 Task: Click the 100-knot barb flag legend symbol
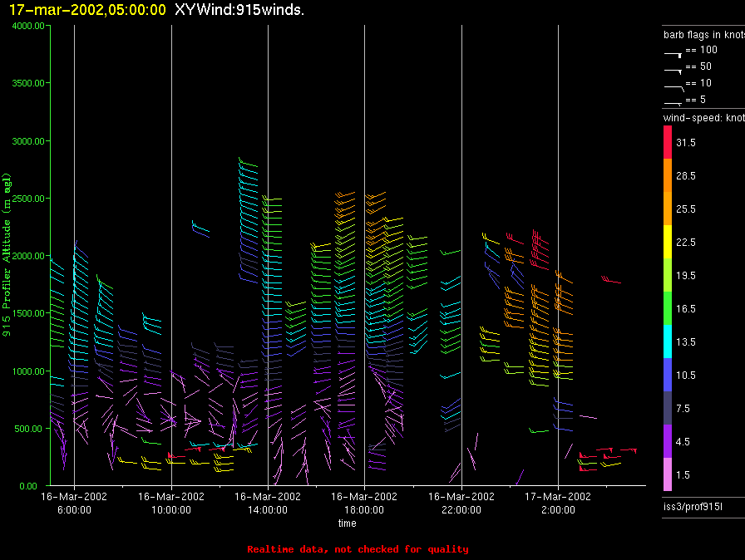673,55
